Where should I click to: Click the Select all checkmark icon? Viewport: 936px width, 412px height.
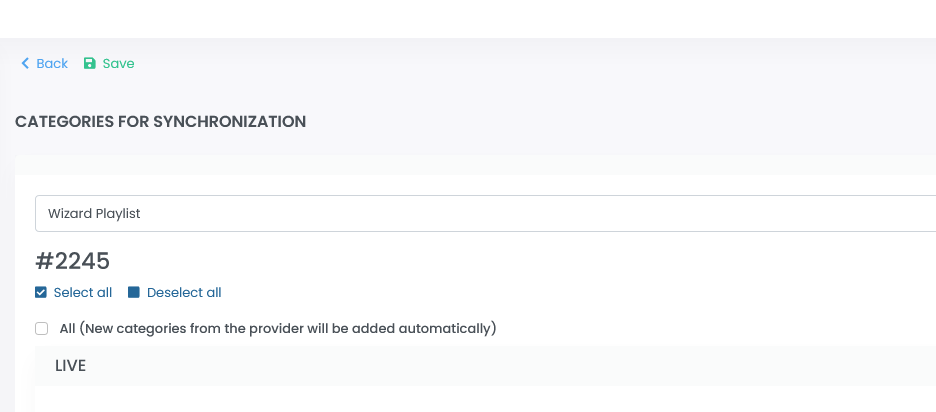(x=41, y=293)
